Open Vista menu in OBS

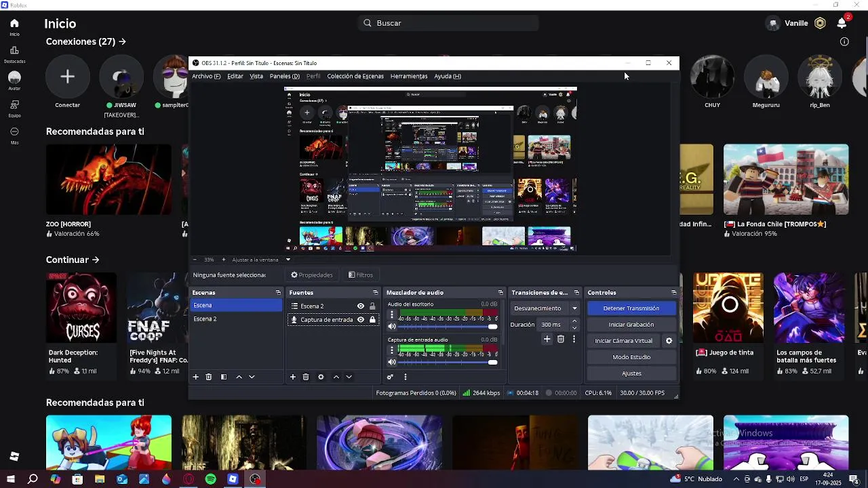coord(256,76)
